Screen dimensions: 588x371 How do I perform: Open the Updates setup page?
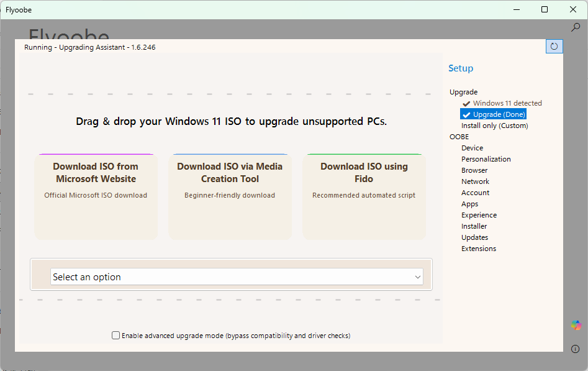[x=474, y=237]
